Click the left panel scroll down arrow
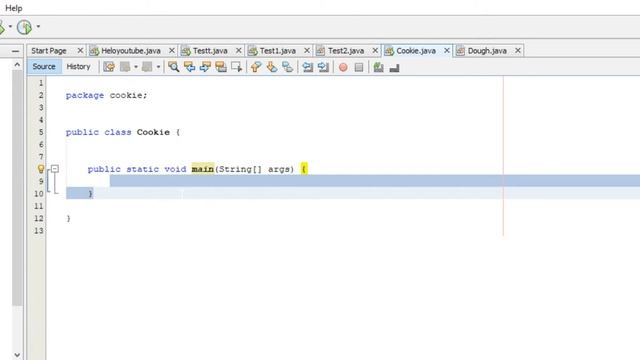640x360 pixels. [17, 355]
